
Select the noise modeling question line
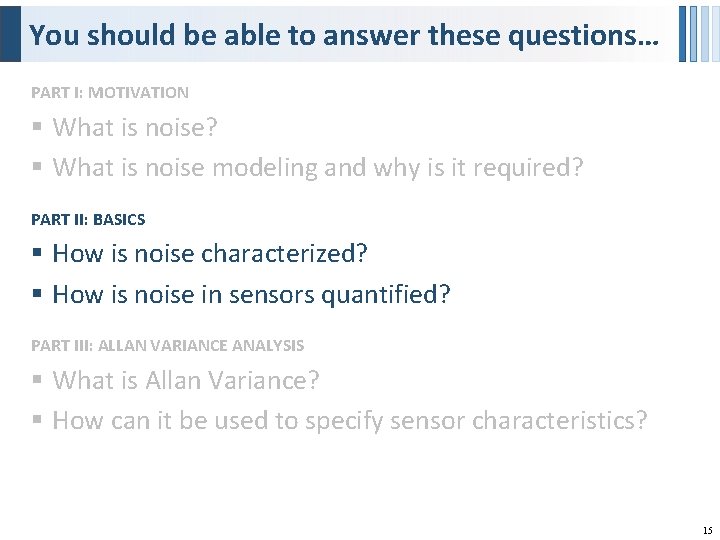(x=317, y=168)
